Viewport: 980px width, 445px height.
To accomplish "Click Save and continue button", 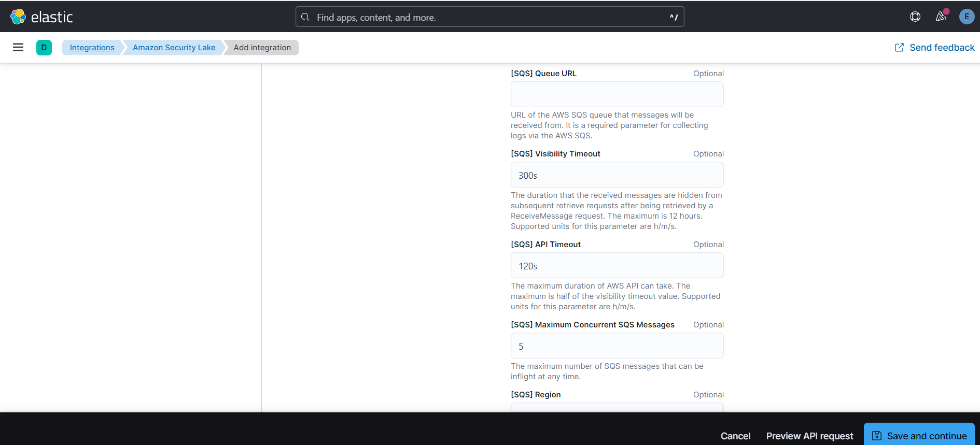I will 919,435.
